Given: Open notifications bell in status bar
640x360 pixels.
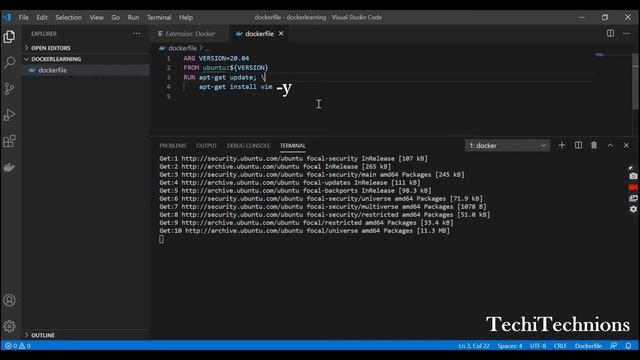Looking at the screenshot, I should pos(628,346).
